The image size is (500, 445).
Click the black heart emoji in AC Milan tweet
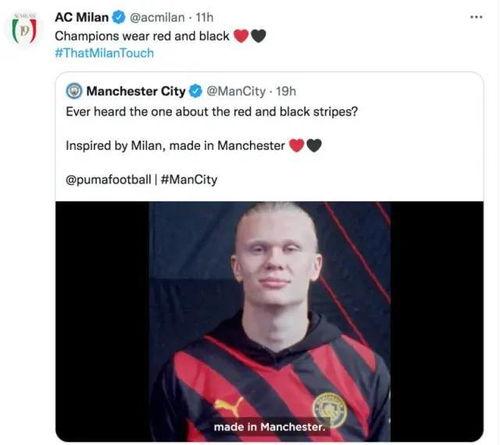click(258, 36)
